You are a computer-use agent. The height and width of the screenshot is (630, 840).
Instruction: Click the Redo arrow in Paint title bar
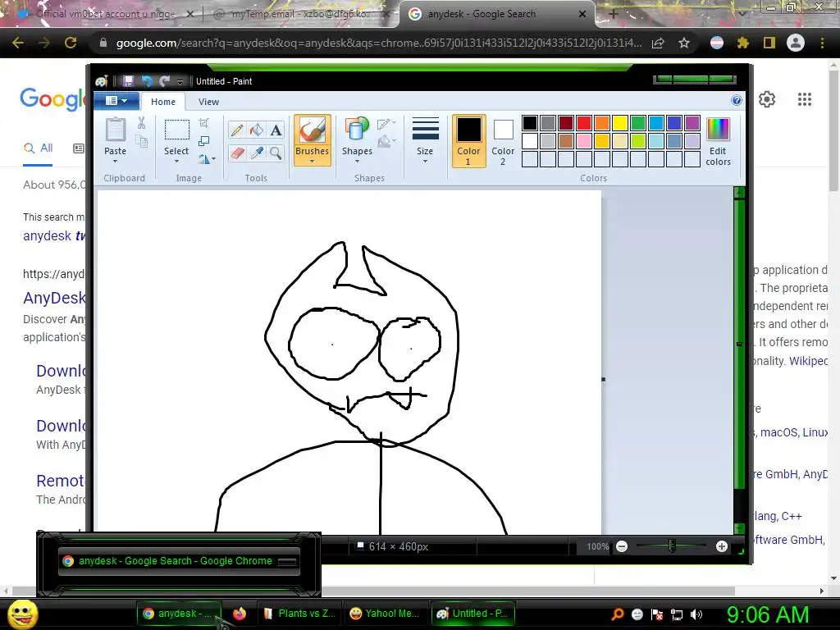coord(164,81)
